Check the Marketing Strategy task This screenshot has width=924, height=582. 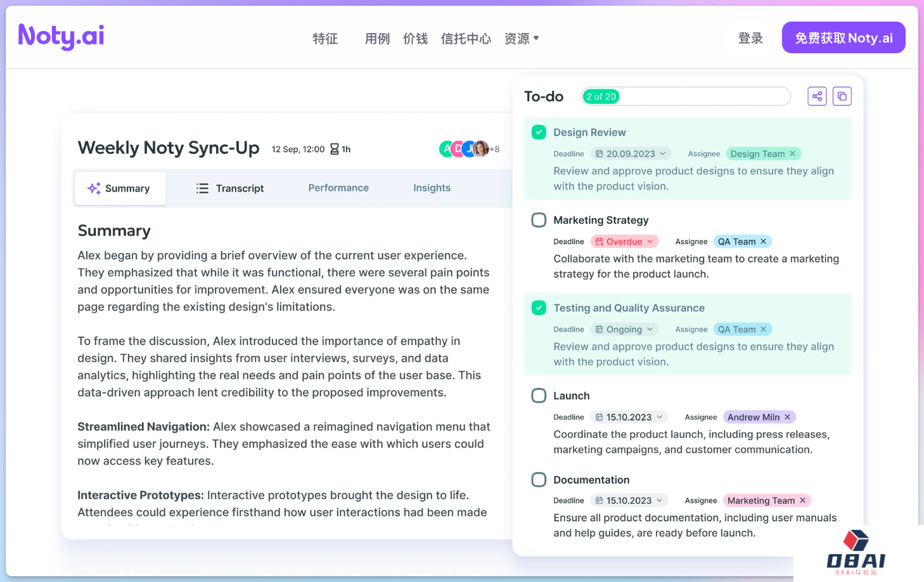pyautogui.click(x=539, y=220)
